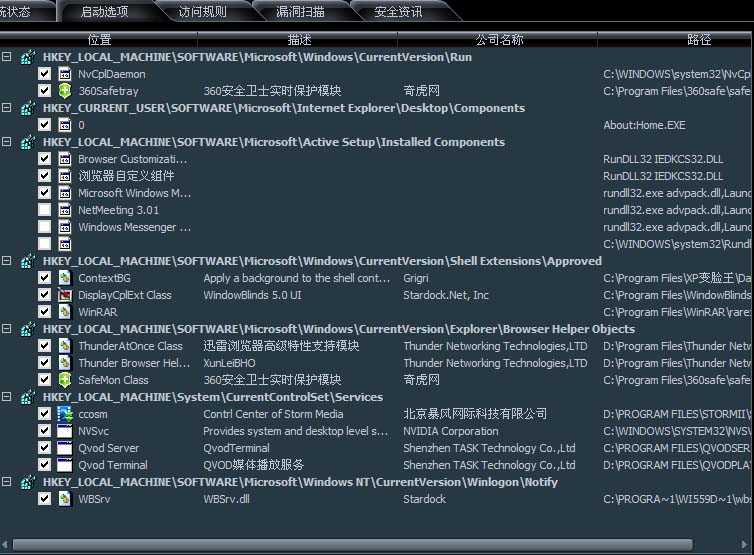Click the registry icon of the Winlogon\Notify key
This screenshot has width=754, height=555.
pos(28,482)
